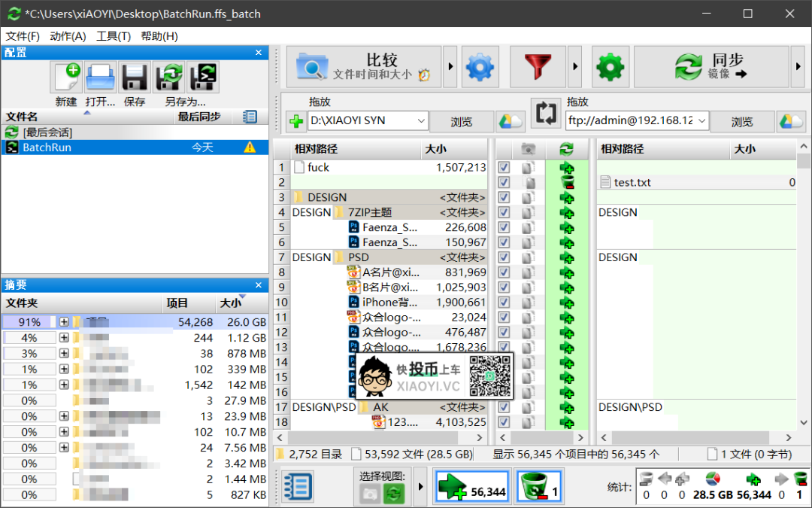This screenshot has height=508, width=812.
Task: Uncheck the checkbox for row 1 fuck
Action: tap(503, 167)
